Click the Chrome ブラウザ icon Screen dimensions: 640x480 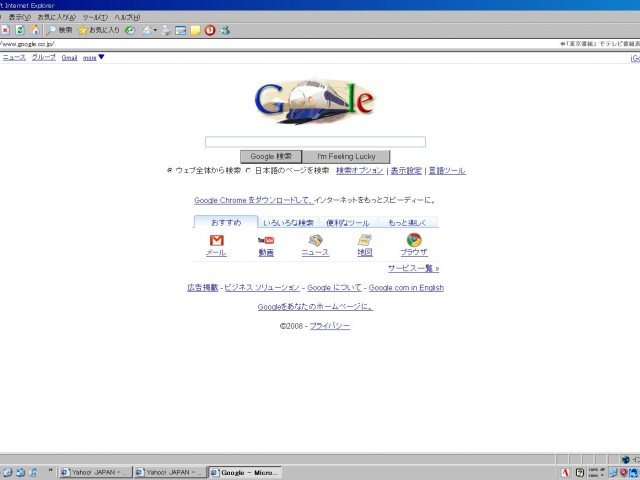(414, 240)
